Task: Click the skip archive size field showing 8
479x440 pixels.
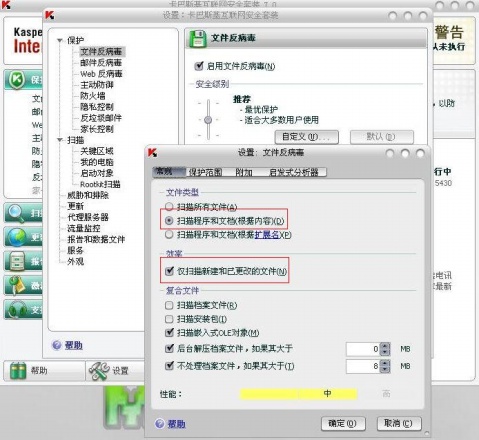Action: tap(363, 366)
